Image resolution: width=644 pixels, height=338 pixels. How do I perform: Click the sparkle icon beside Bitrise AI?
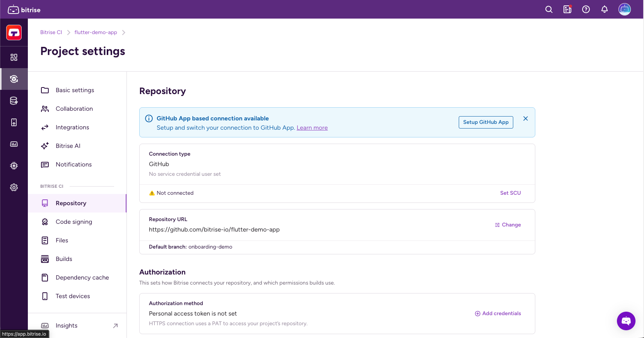coord(45,146)
